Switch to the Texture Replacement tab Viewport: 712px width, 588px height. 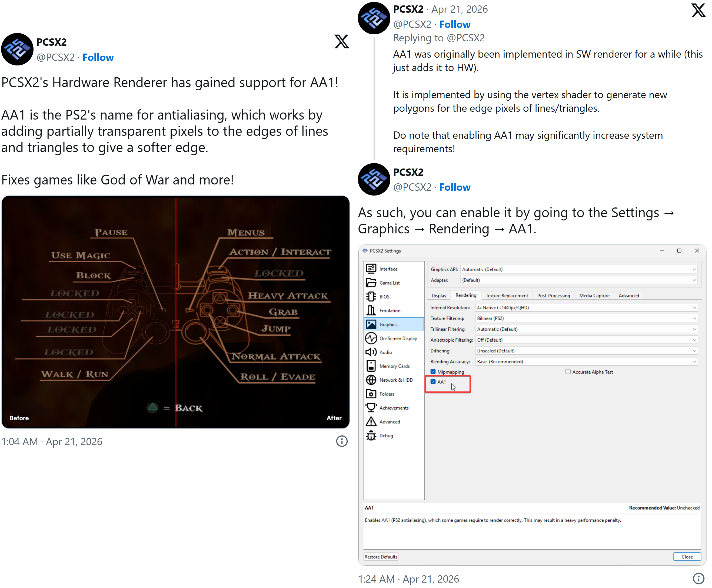coord(507,295)
